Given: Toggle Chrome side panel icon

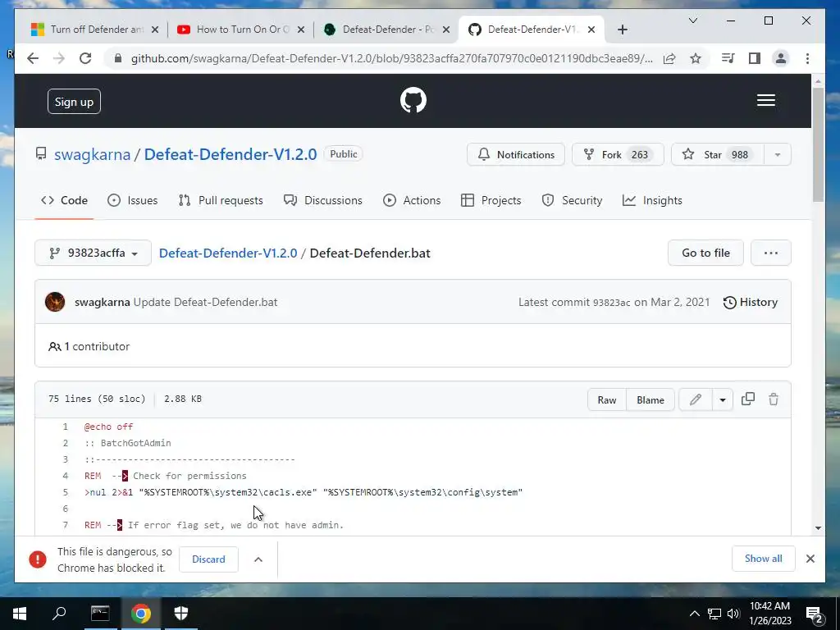Looking at the screenshot, I should 755,58.
